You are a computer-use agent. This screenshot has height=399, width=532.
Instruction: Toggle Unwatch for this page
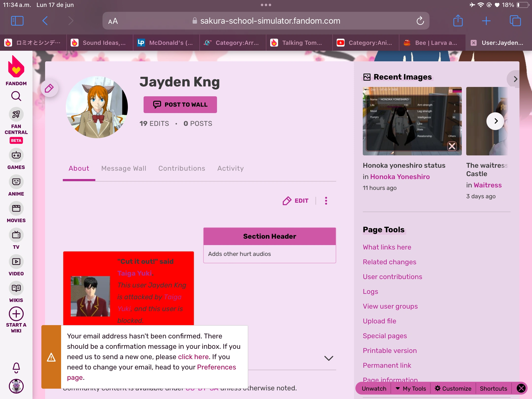[x=373, y=388]
